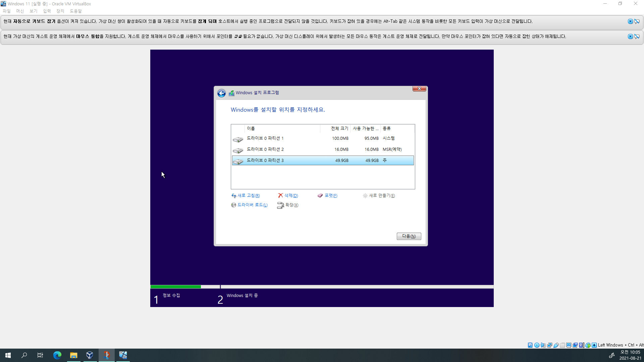Image resolution: width=644 pixels, height=362 pixels.
Task: Open the 장치 menu
Action: pyautogui.click(x=60, y=11)
